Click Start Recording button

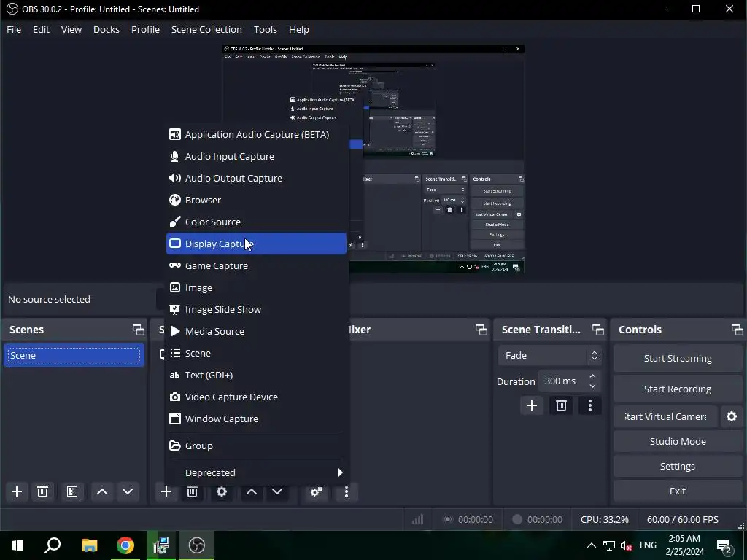678,389
